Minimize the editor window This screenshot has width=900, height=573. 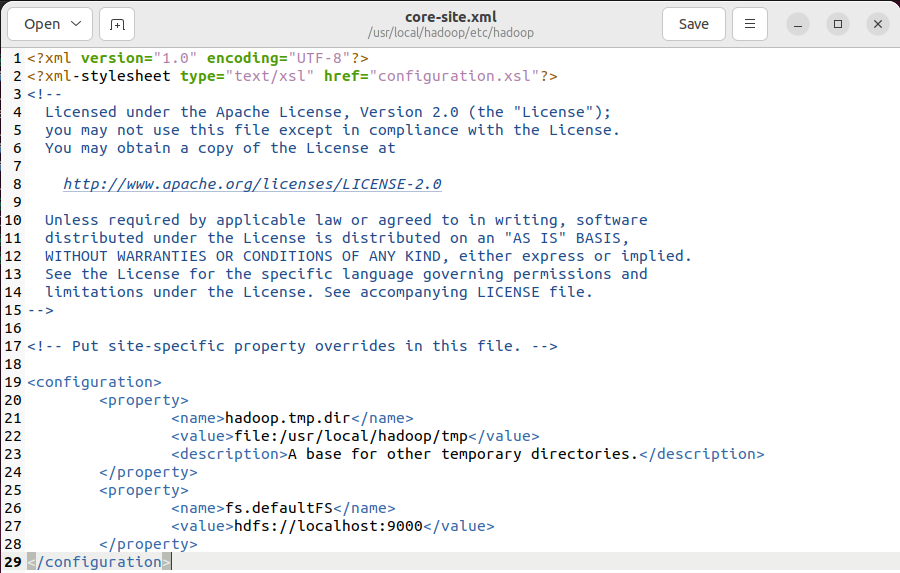point(798,24)
